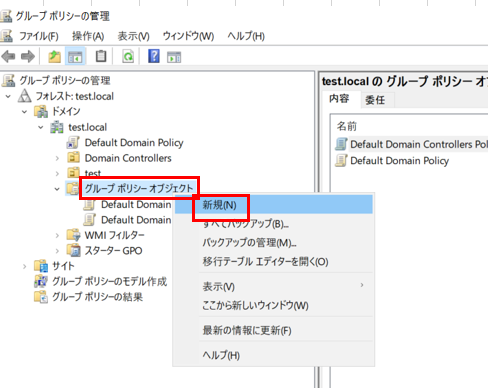Switch to the 内容 tab
Image resolution: width=488 pixels, height=388 pixels.
click(339, 99)
